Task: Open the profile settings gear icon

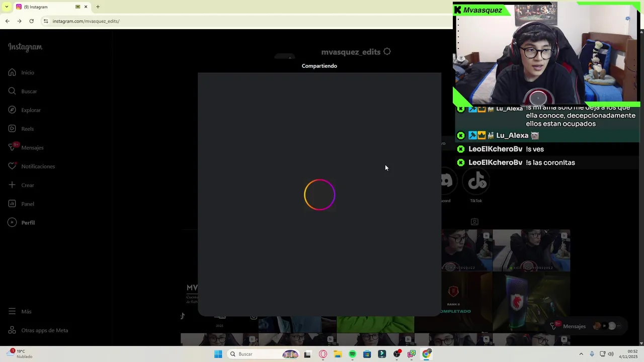Action: pos(387,51)
